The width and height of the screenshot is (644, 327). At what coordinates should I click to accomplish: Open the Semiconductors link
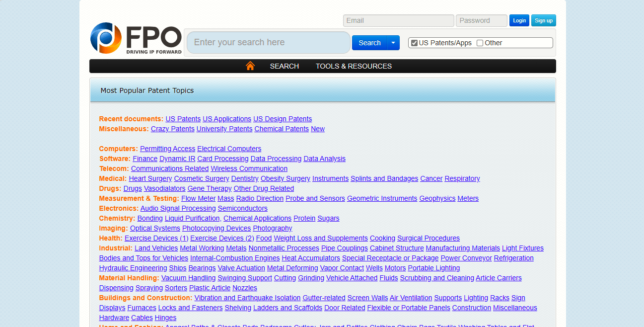[x=243, y=208]
